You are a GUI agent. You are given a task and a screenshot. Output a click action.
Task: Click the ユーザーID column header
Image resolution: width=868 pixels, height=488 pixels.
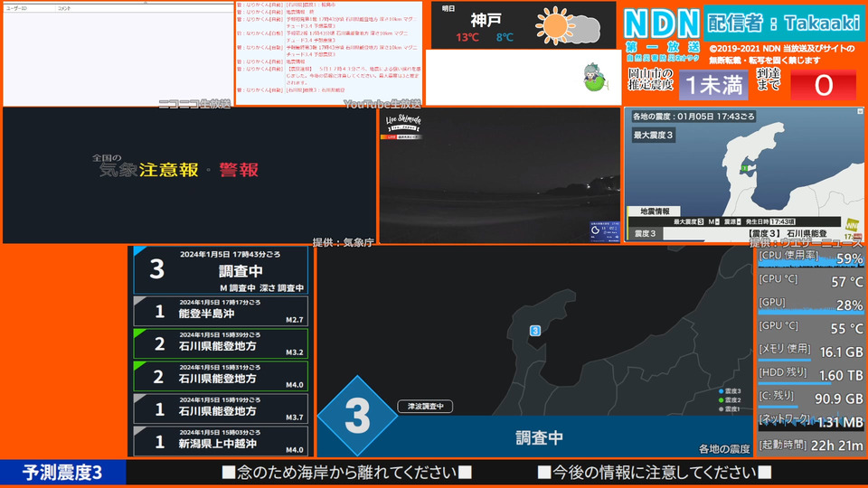(16, 8)
